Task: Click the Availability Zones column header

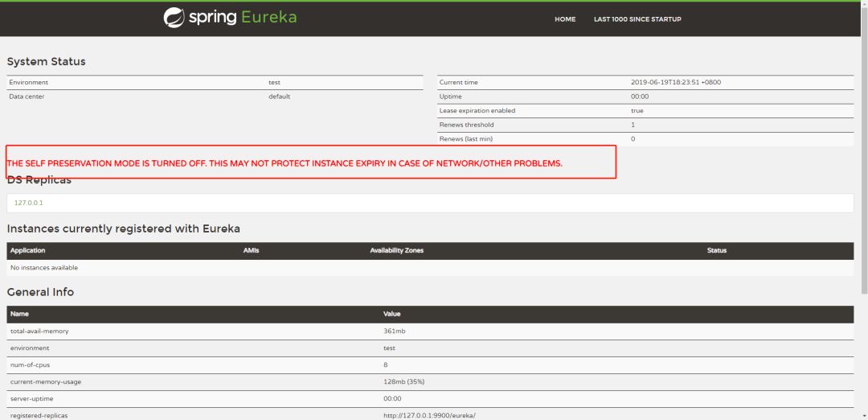Action: pyautogui.click(x=396, y=250)
